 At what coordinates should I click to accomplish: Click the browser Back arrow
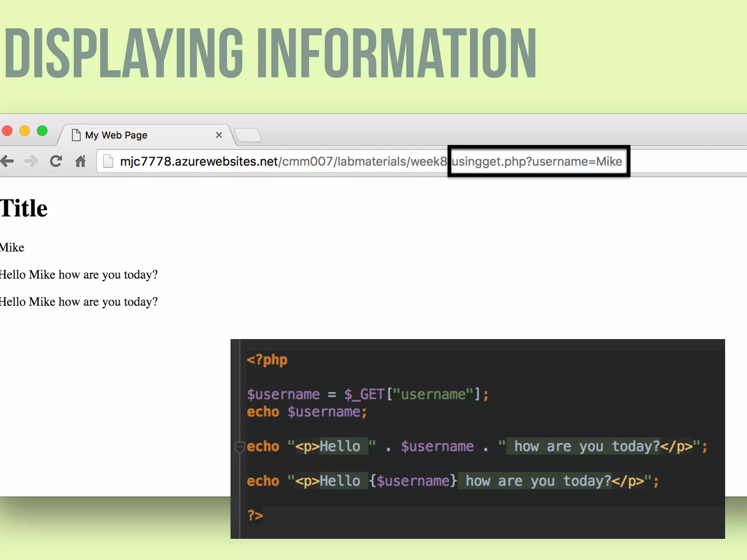click(x=7, y=161)
